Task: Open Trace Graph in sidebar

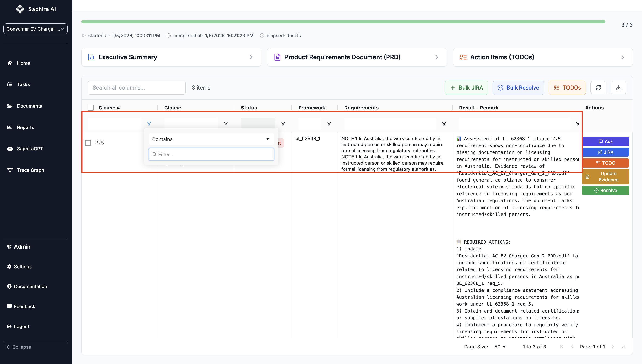Action: click(x=30, y=170)
